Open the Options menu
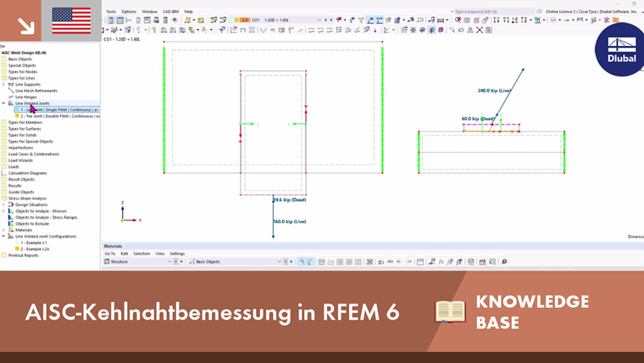The image size is (644, 363). [129, 12]
